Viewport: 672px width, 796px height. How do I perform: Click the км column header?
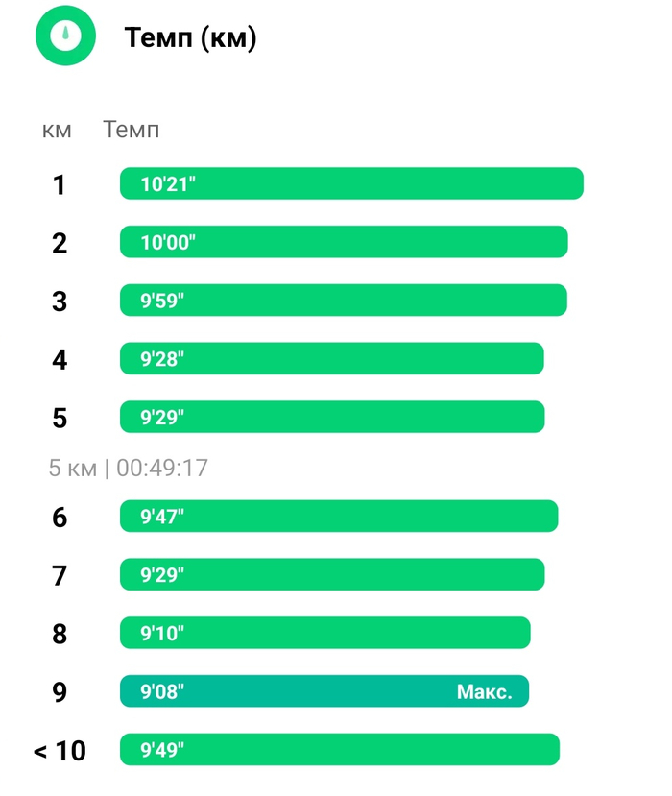point(58,130)
